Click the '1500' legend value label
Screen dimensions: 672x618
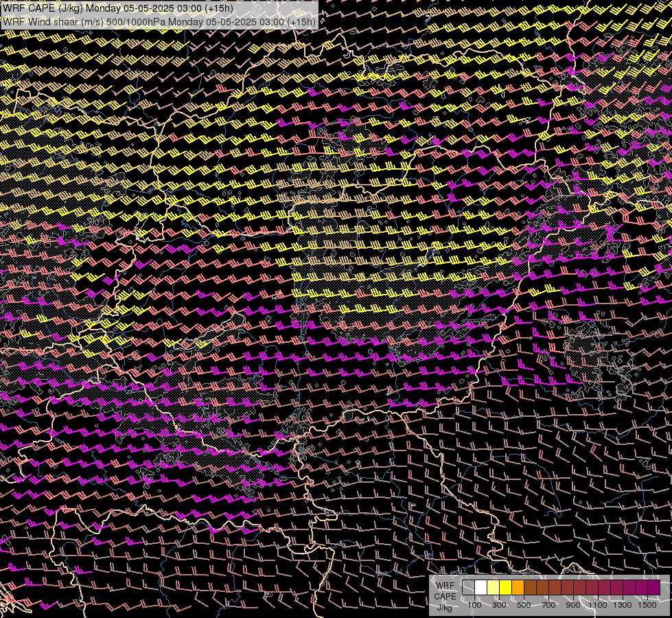click(x=647, y=605)
